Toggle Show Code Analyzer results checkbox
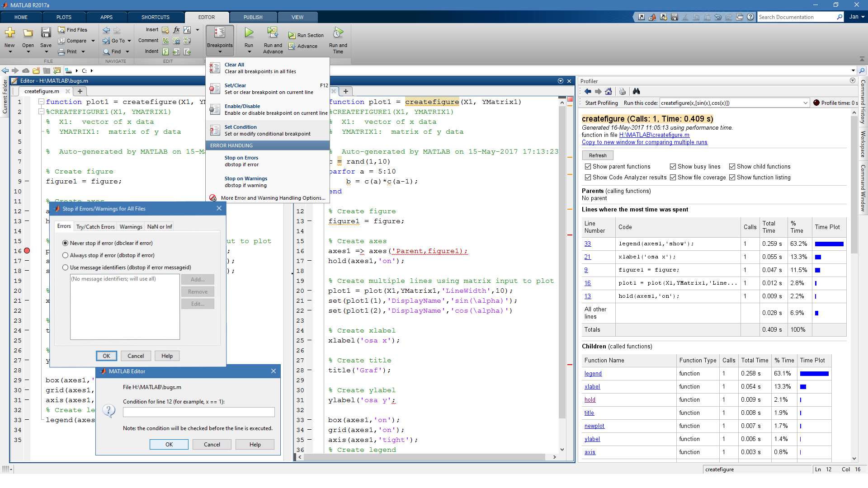This screenshot has height=488, width=868. coord(588,178)
